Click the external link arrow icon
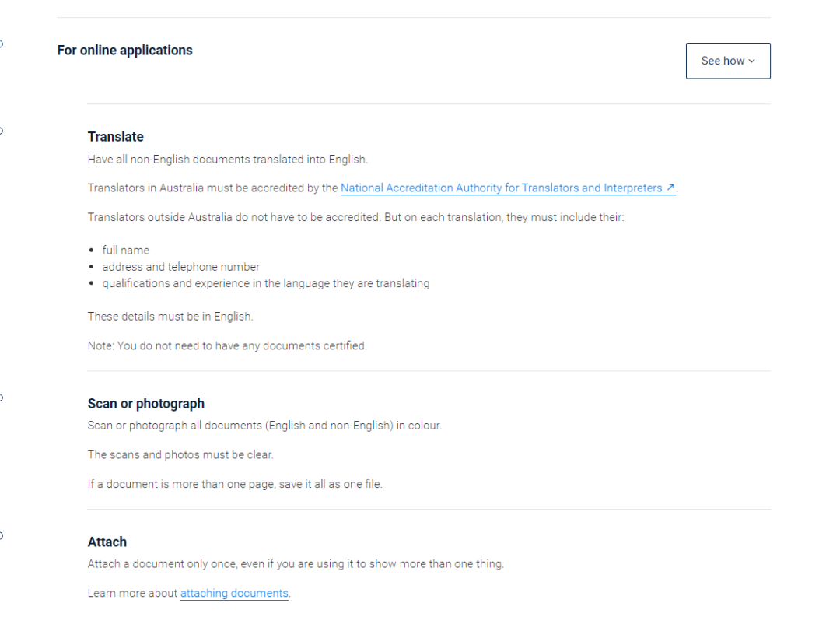Image resolution: width=840 pixels, height=624 pixels. pyautogui.click(x=670, y=188)
